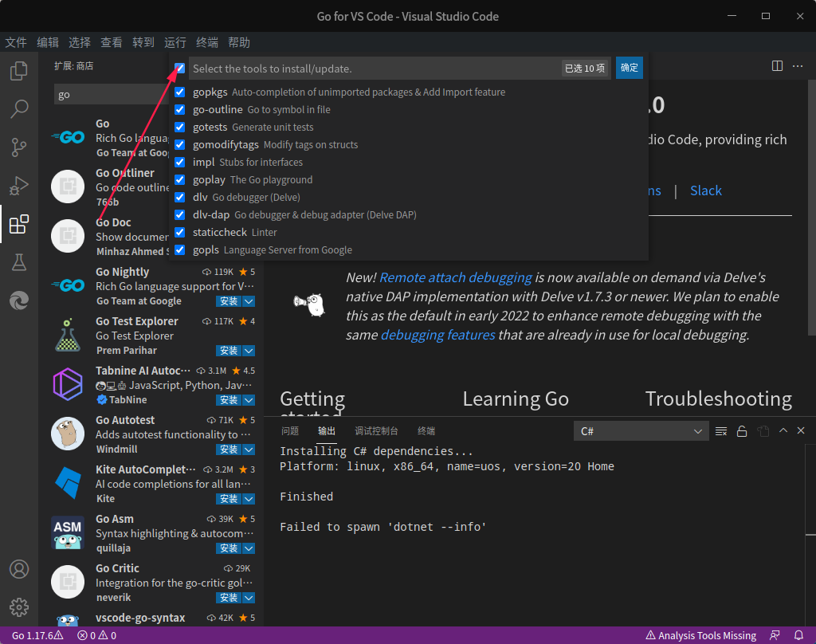Expand the install dropdown arrow for Go Nightly
The image size is (816, 644).
coord(249,301)
